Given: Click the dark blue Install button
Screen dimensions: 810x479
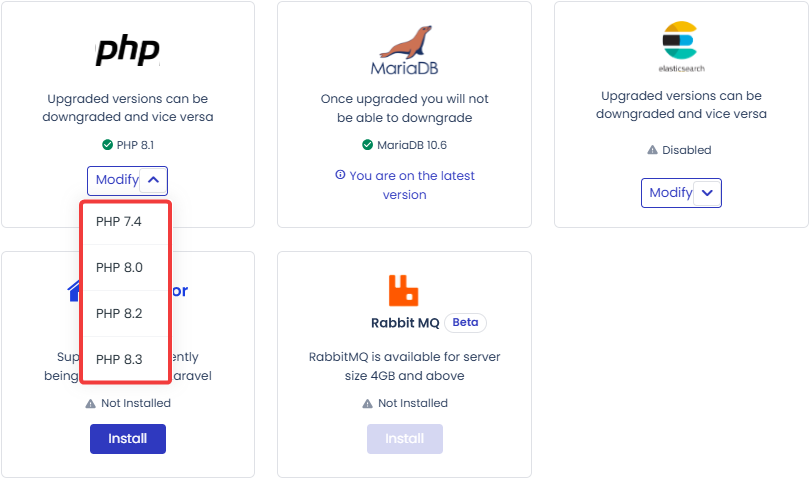Looking at the screenshot, I should [128, 439].
